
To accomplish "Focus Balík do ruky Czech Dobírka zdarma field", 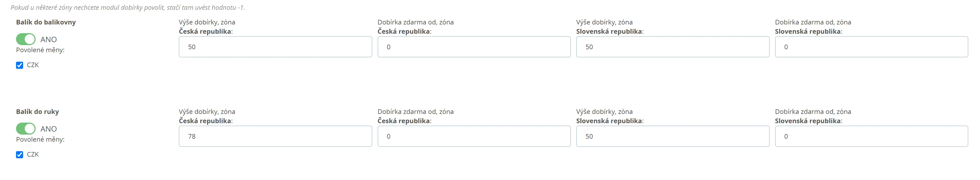I will click(474, 136).
